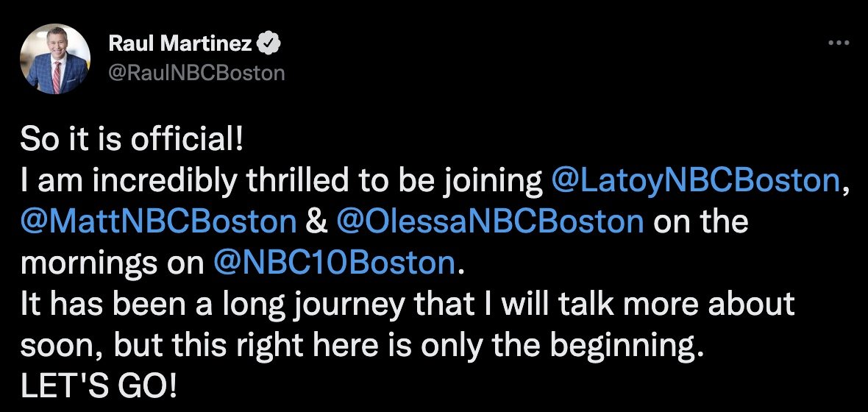The width and height of the screenshot is (868, 412).
Task: Click the words "on the" after @OlessaNBCBoston
Action: pos(699,221)
